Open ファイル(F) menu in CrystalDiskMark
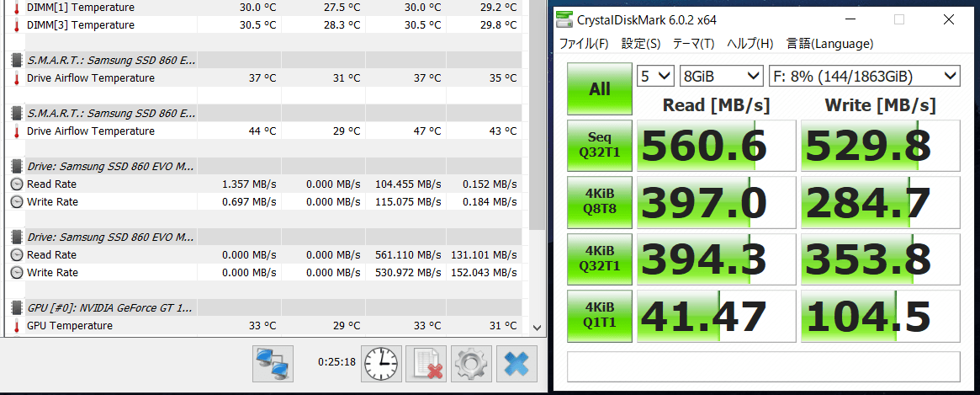This screenshot has height=395, width=980. pos(584,44)
